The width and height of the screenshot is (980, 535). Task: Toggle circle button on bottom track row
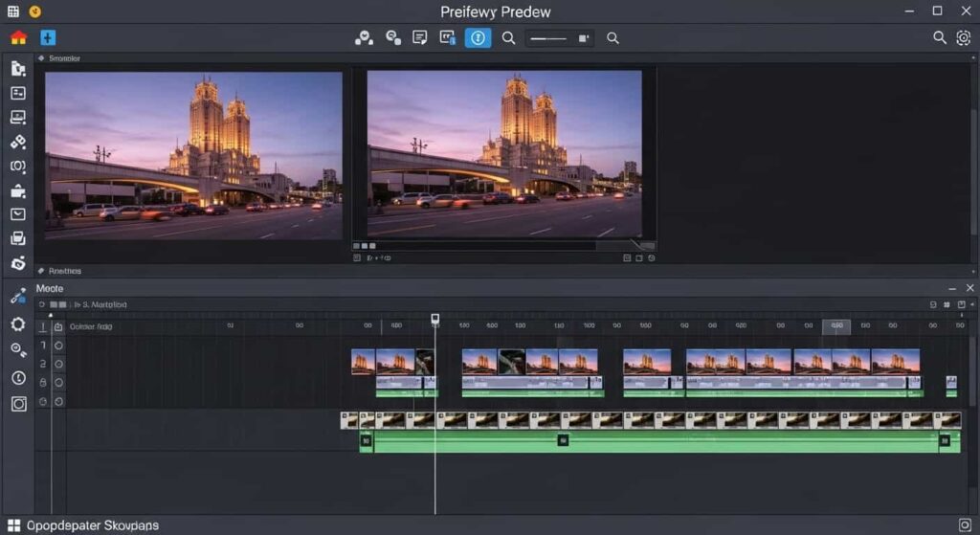click(58, 401)
